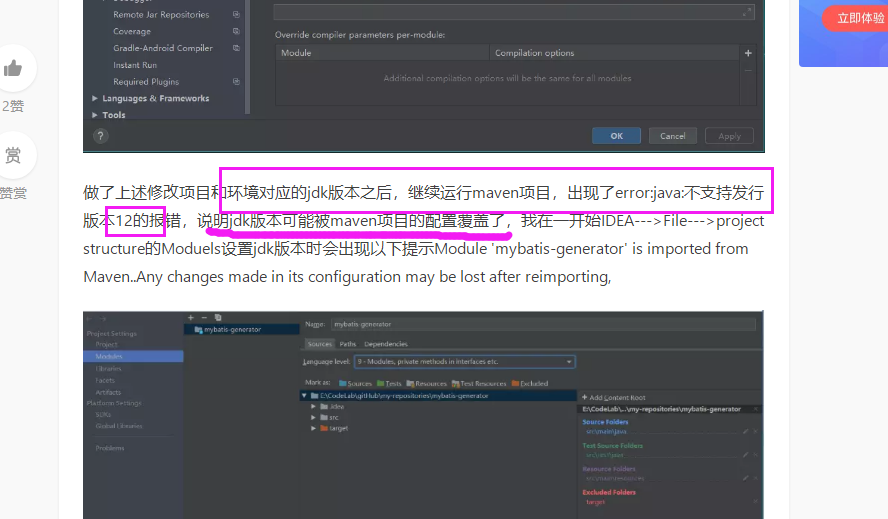The image size is (888, 519).
Task: Click Mark as Resources folder icon
Action: point(410,384)
